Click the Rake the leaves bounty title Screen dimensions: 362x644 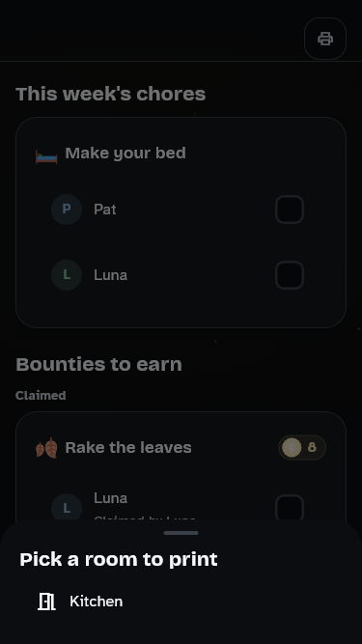coord(128,447)
